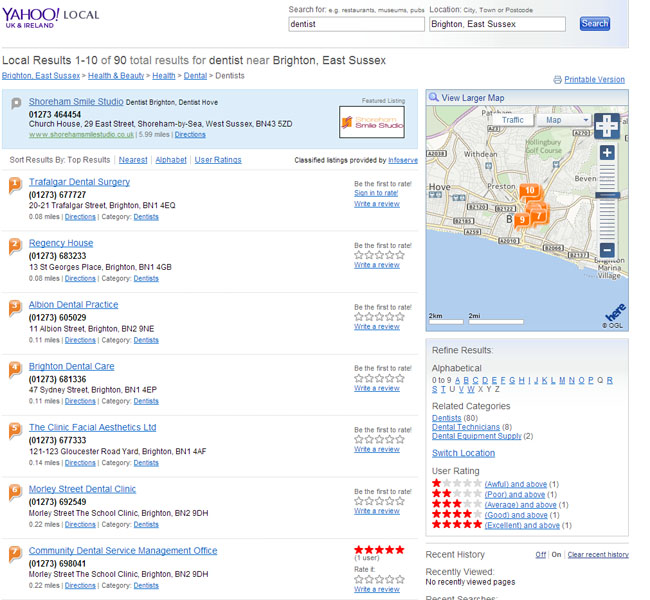Viewport: 650px width, 600px height.
Task: Rate Regency House using its empty stars
Action: click(379, 255)
